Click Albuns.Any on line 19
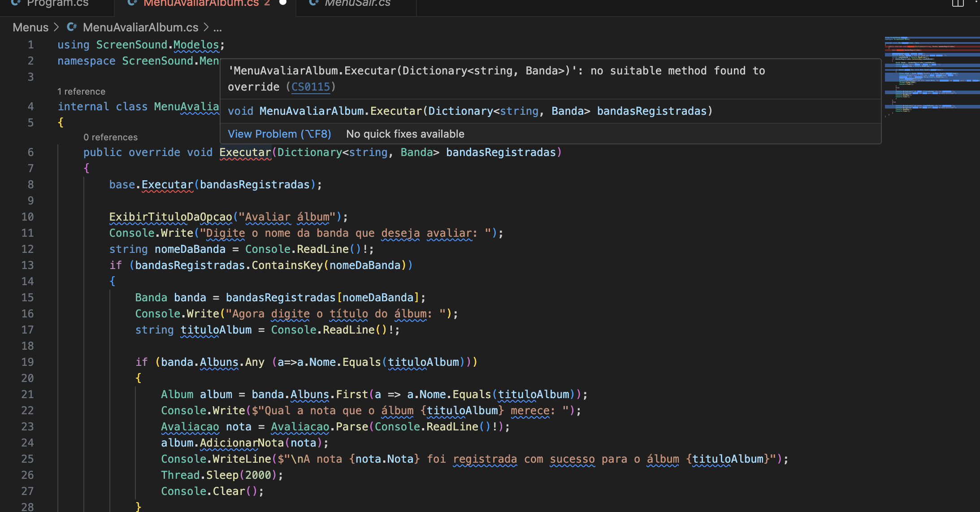 pos(232,362)
